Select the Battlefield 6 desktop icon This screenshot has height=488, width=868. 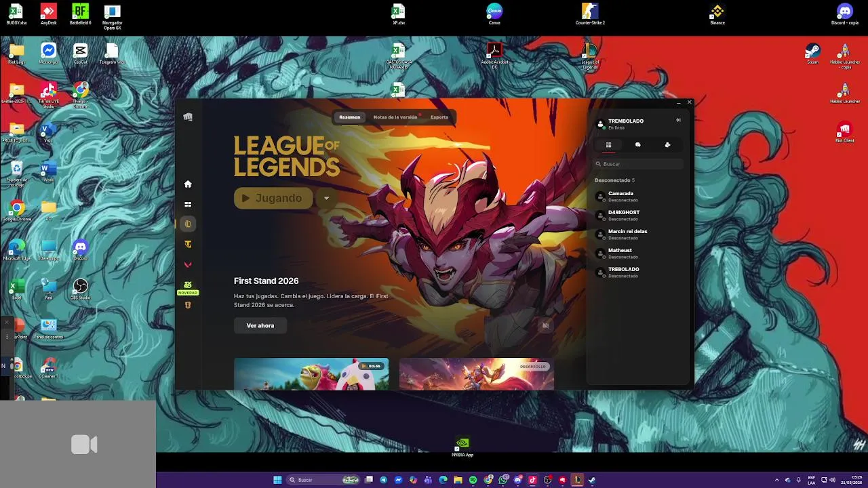point(80,14)
